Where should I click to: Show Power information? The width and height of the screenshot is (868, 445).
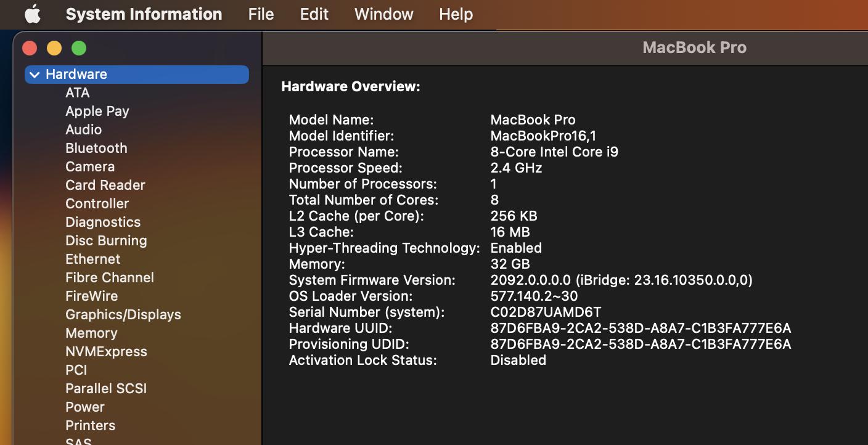(85, 407)
